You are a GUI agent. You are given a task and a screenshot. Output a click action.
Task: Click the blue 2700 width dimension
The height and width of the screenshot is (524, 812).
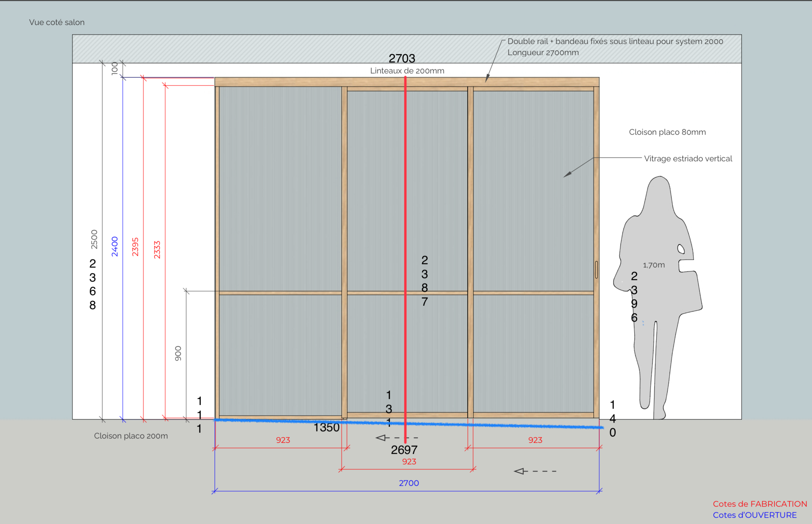click(x=409, y=483)
